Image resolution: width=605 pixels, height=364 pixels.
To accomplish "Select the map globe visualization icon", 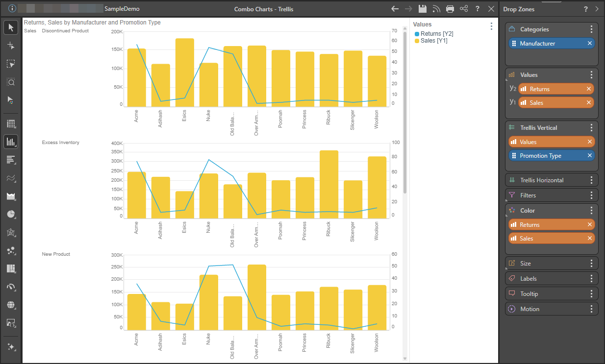I will pyautogui.click(x=11, y=305).
